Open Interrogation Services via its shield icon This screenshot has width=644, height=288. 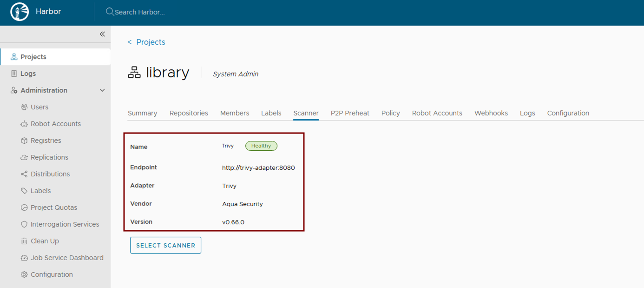24,224
